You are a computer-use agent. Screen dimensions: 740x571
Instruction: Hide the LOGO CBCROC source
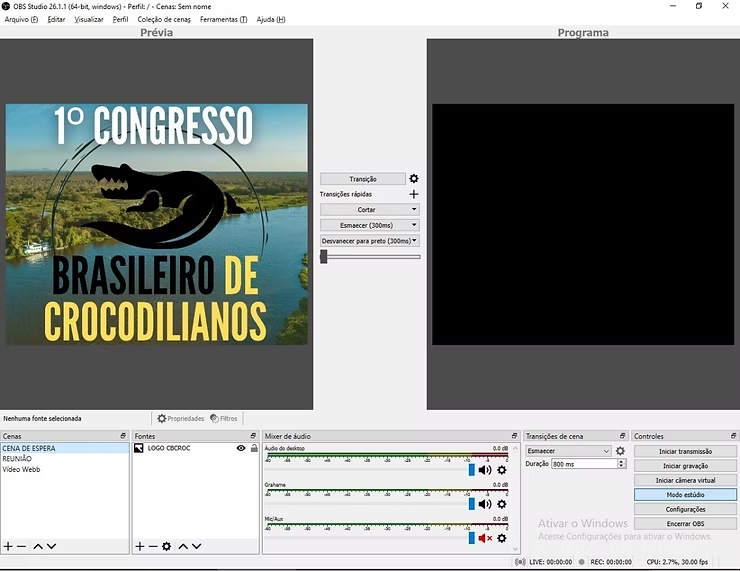coord(241,448)
